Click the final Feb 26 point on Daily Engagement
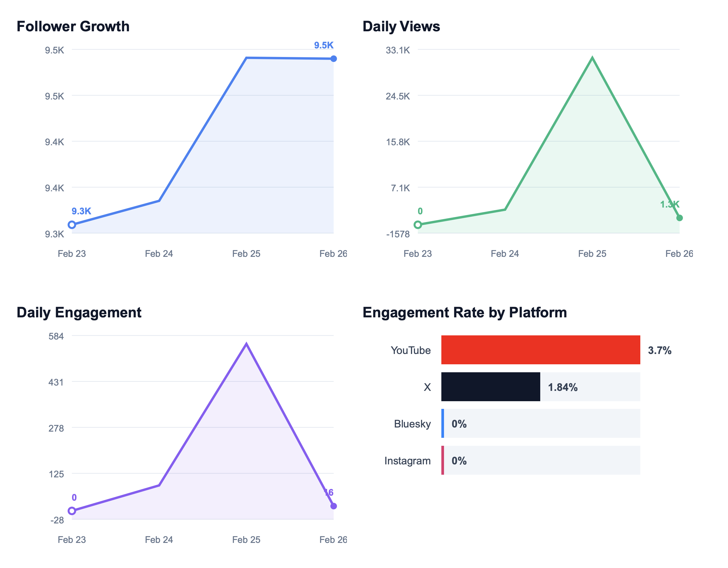 click(x=334, y=506)
